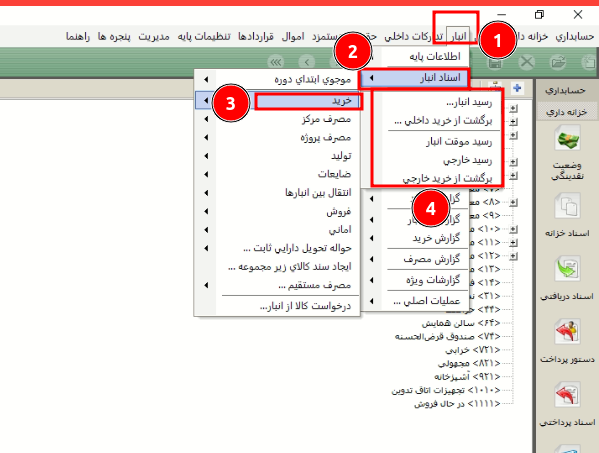Select خريد in اسناد انبار submenu
The width and height of the screenshot is (599, 453).
point(277,100)
